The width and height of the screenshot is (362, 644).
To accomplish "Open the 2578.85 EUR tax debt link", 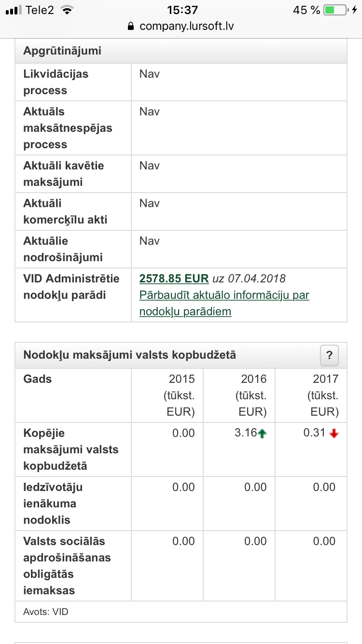I will [x=174, y=279].
